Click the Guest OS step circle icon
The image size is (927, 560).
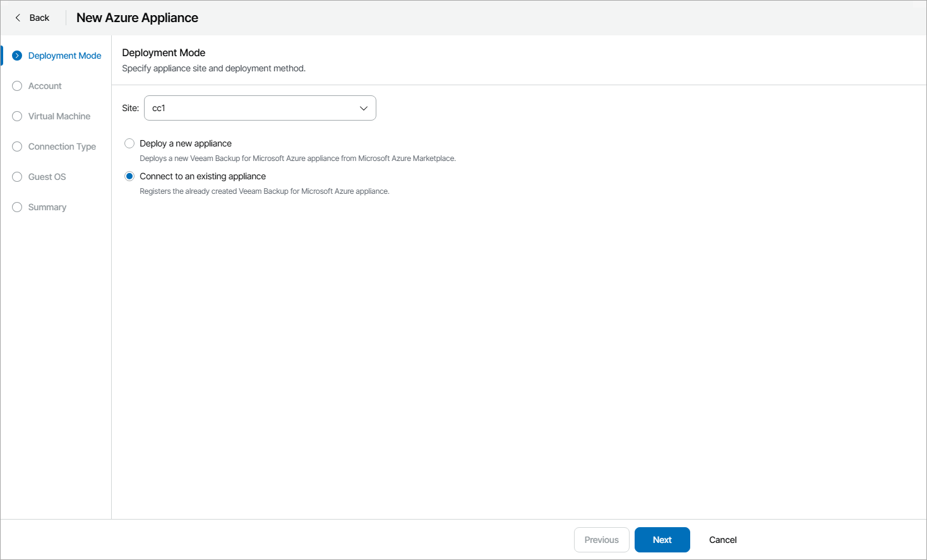pos(16,177)
